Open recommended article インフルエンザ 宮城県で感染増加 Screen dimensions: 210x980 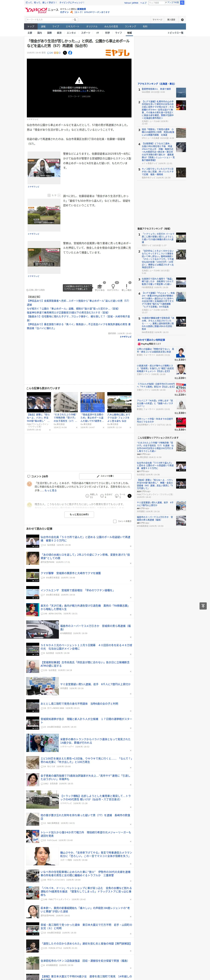tap(77, 590)
